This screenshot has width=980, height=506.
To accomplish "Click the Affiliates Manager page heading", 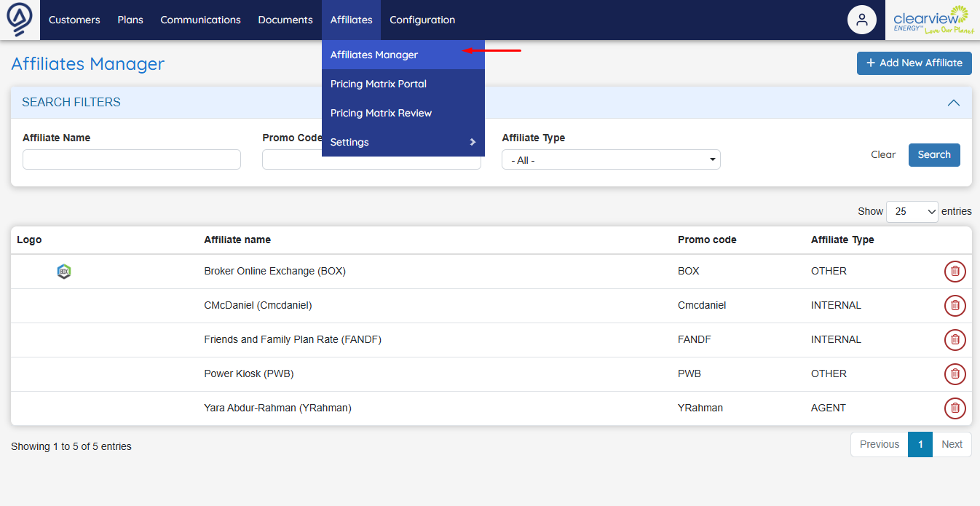I will [87, 64].
